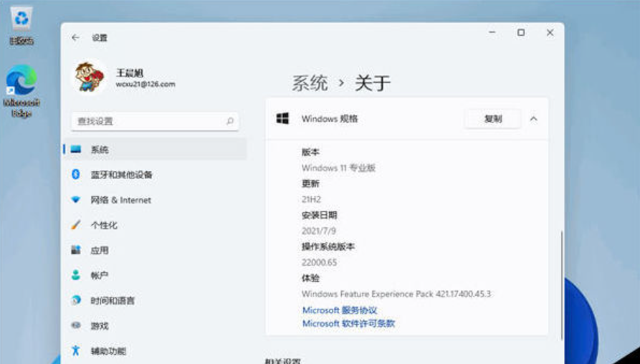This screenshot has width=640, height=364.
Task: Click the Windows Feature Experience Pack text
Action: click(x=397, y=294)
